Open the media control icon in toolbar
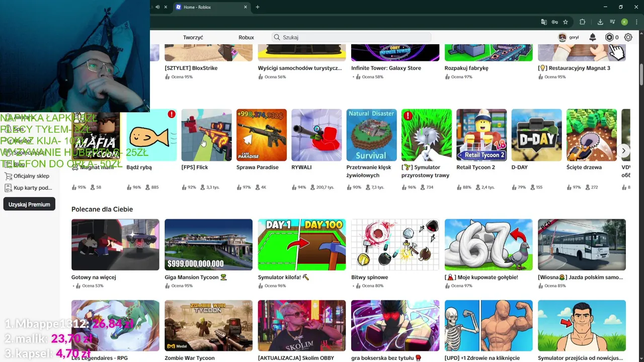 (612, 22)
